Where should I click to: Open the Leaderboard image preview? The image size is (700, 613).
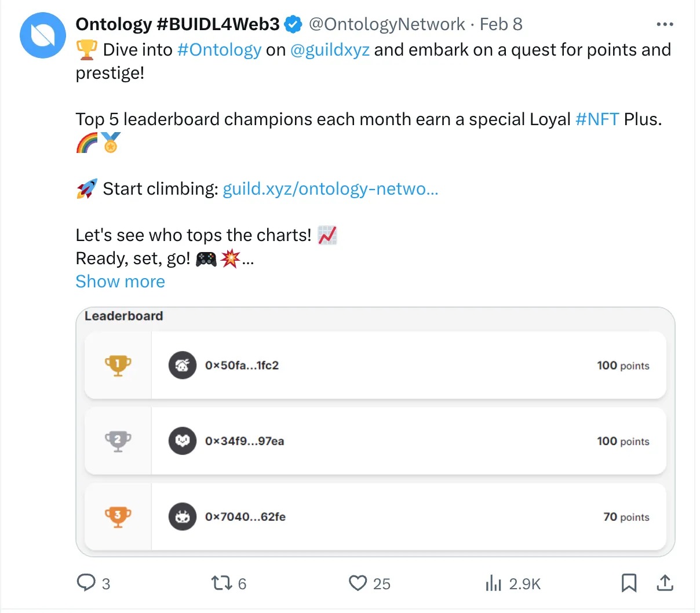[x=375, y=432]
